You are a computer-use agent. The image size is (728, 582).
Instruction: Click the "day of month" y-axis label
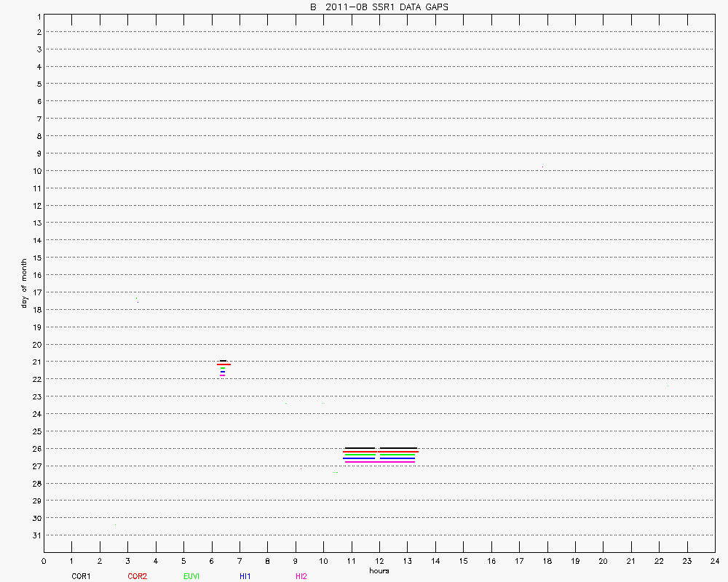click(24, 283)
